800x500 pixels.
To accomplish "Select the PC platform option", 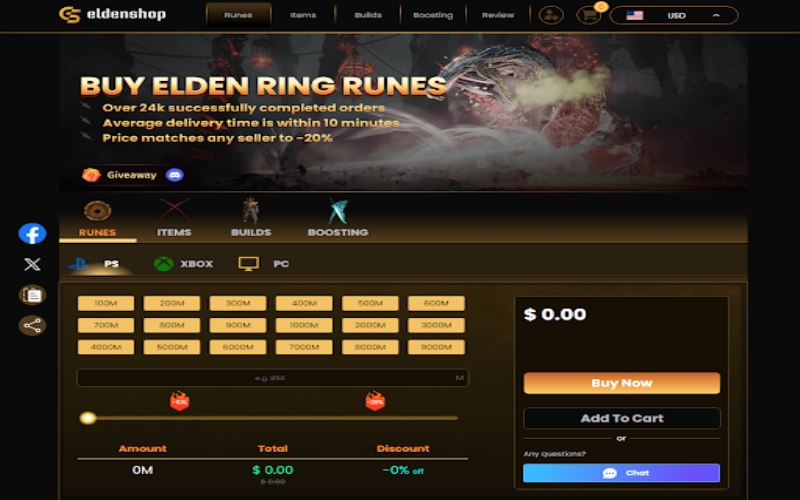I will 263,264.
